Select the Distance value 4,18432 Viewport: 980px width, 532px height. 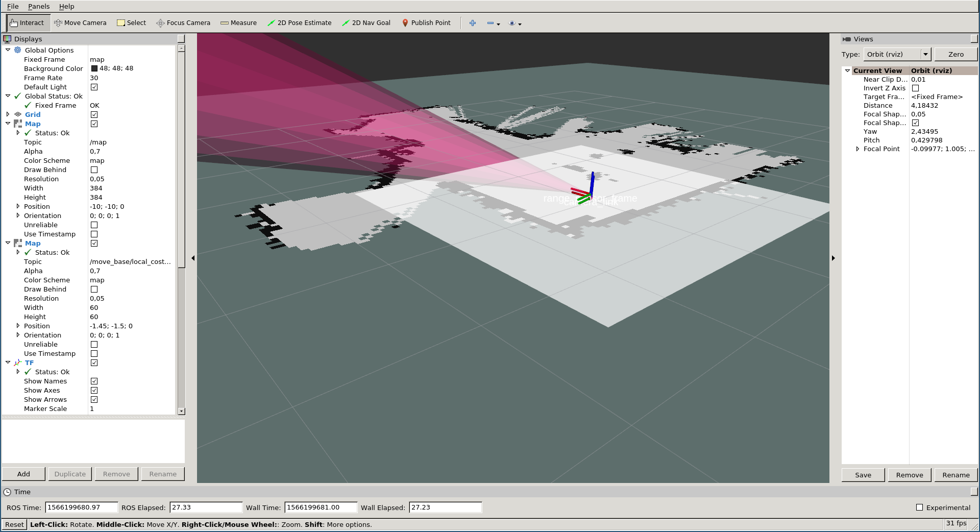(x=924, y=105)
